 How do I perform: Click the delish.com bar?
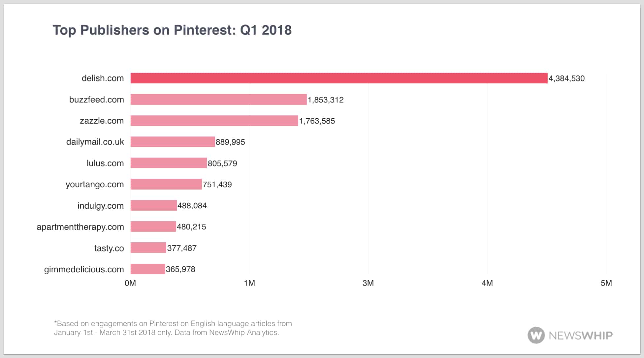click(339, 78)
